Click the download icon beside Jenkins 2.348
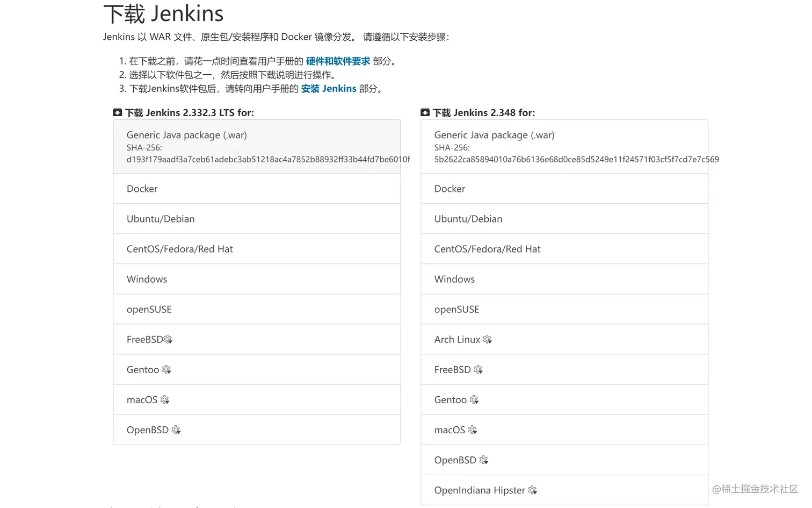The width and height of the screenshot is (812, 508). pos(425,112)
